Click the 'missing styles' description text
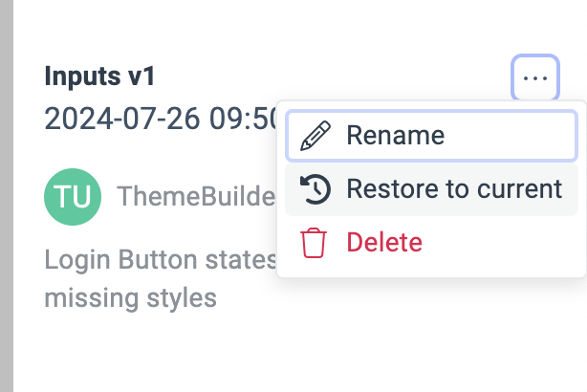 [131, 298]
